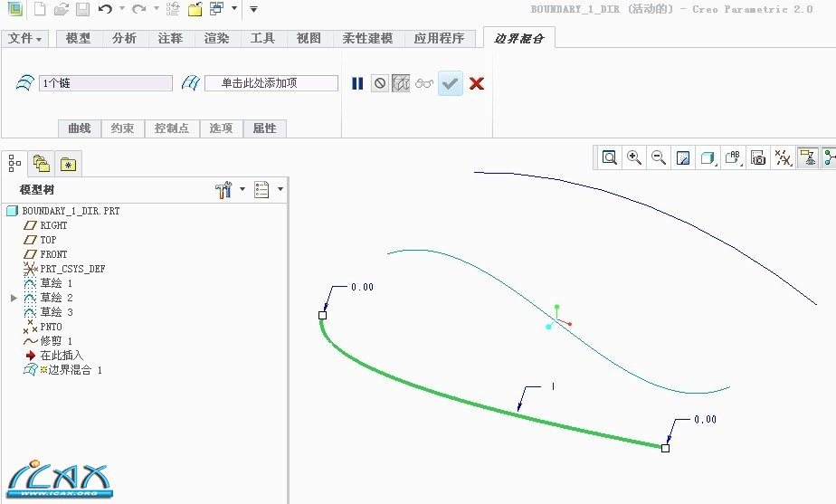This screenshot has width=836, height=504.
Task: Show the Folder Browser navigator tab
Action: [x=41, y=163]
